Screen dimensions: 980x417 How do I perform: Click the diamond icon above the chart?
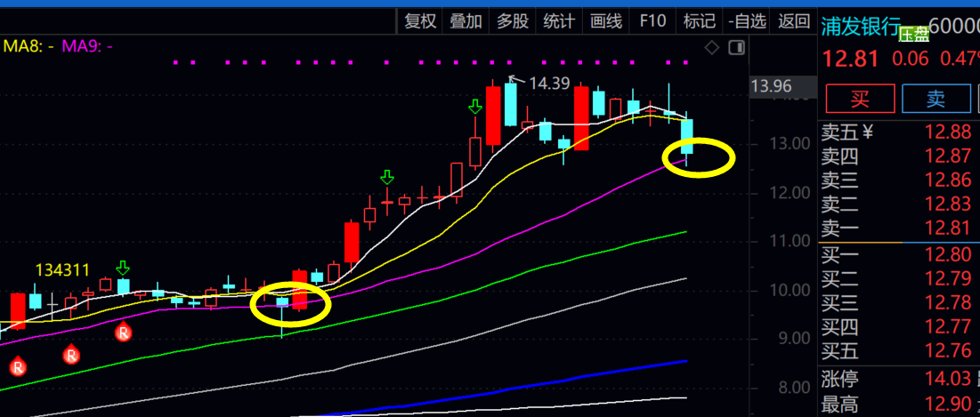click(x=711, y=47)
